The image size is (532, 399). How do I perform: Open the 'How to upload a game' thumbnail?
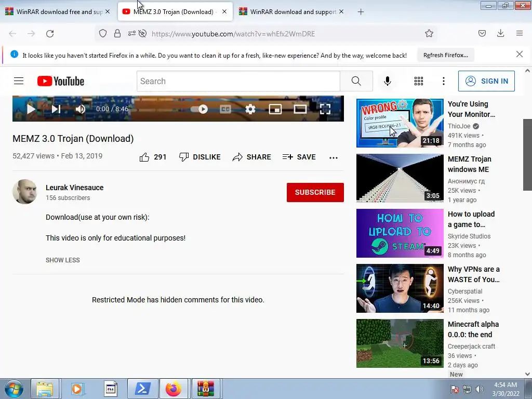click(x=400, y=233)
